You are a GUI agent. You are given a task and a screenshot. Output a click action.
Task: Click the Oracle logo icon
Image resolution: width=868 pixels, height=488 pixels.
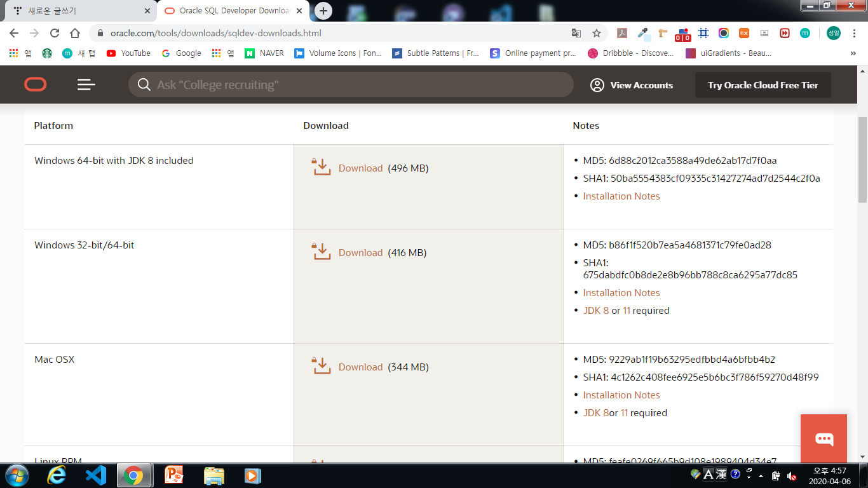tap(36, 85)
